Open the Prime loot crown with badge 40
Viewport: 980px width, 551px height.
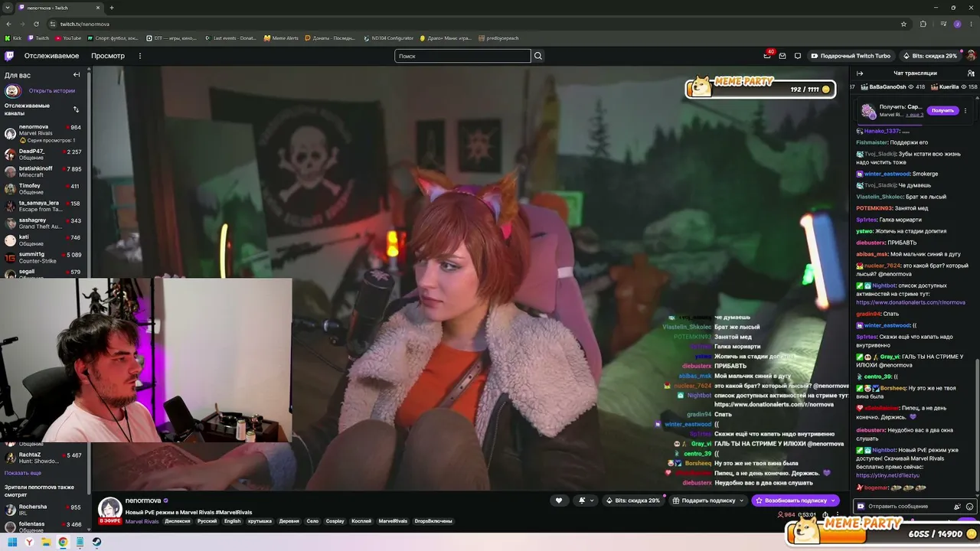[x=767, y=55]
